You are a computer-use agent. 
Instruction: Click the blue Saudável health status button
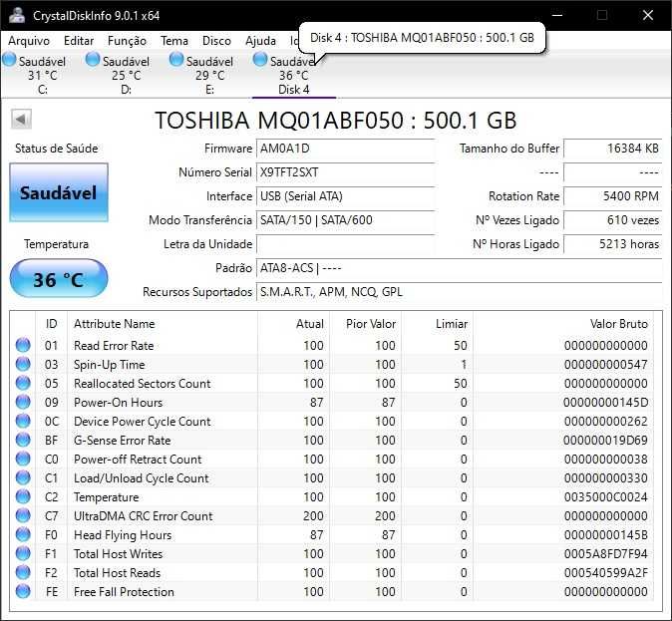pos(58,192)
